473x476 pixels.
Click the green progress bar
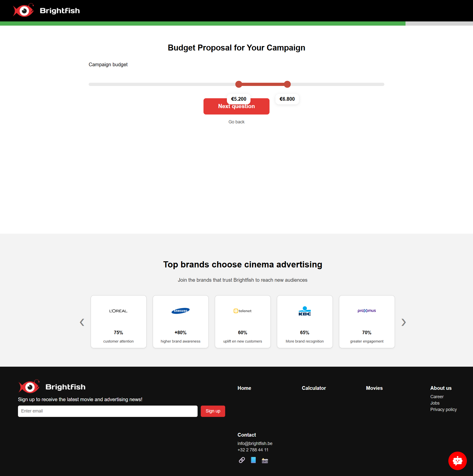[203, 23]
